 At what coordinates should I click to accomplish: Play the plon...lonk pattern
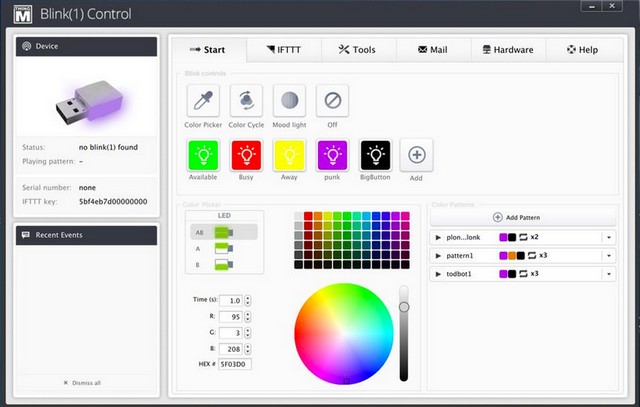438,237
